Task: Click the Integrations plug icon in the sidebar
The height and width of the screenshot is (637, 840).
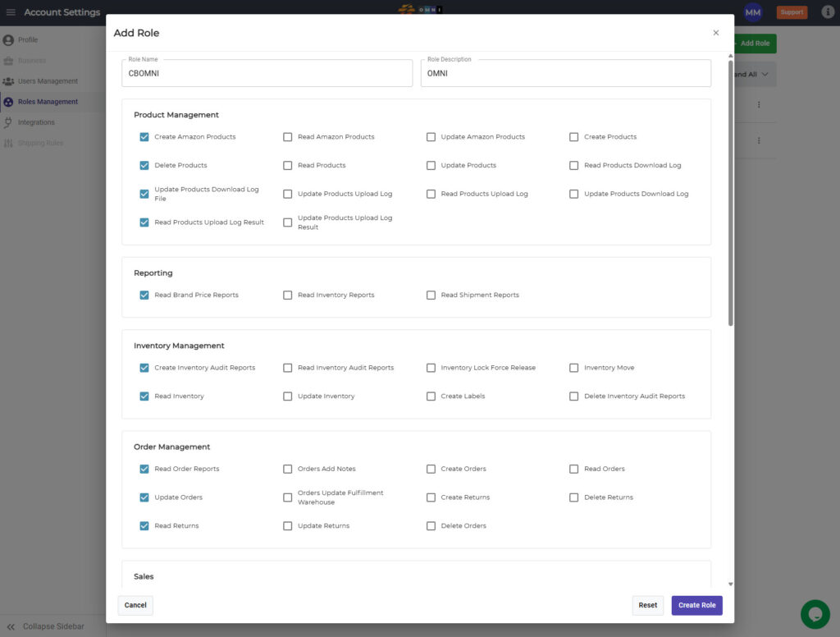Action: coord(9,121)
